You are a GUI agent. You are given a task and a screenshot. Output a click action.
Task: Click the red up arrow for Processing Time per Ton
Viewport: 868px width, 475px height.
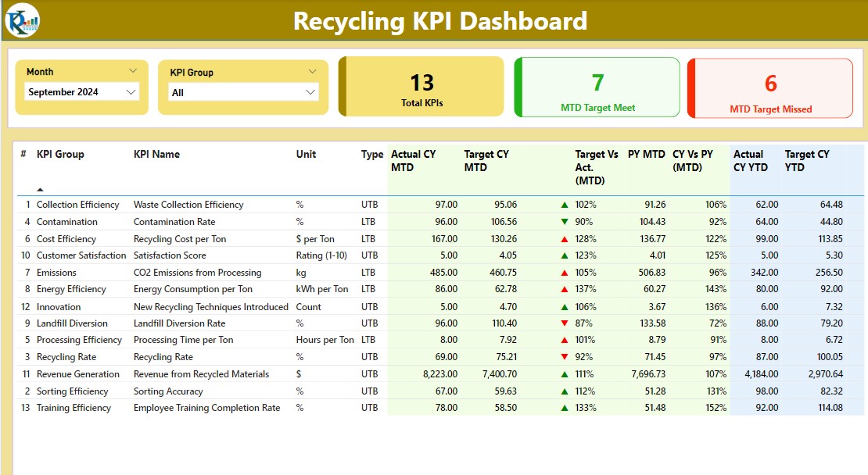coord(565,340)
